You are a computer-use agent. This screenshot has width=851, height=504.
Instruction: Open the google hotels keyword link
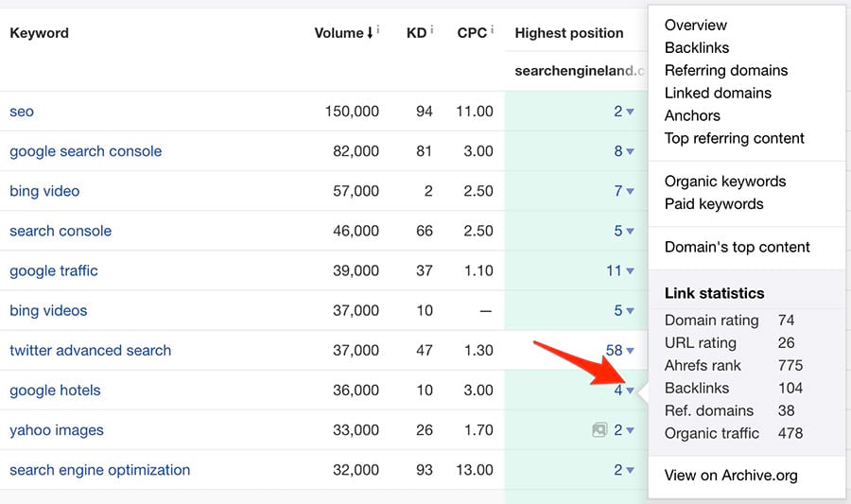point(55,391)
